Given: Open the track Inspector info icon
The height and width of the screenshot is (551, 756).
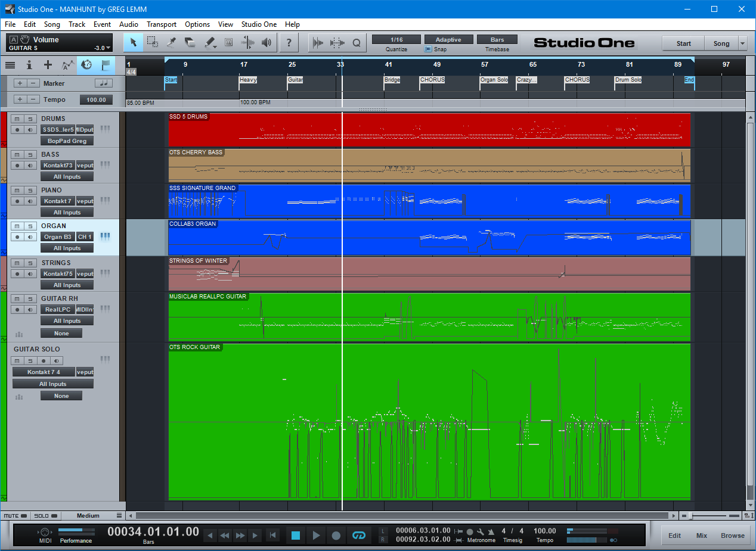Looking at the screenshot, I should [29, 65].
